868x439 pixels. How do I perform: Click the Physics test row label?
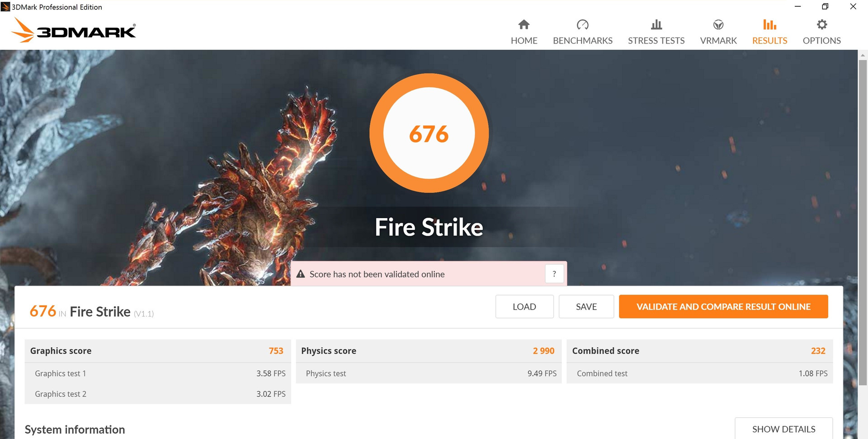(x=325, y=373)
